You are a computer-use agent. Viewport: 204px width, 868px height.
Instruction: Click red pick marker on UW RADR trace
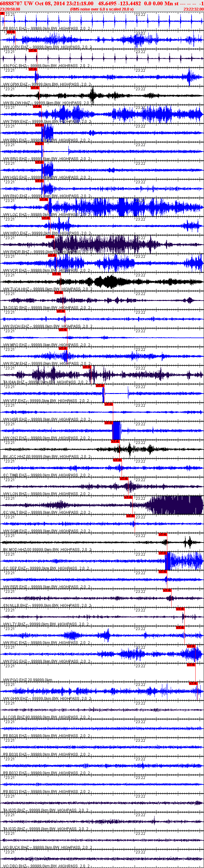(50, 237)
